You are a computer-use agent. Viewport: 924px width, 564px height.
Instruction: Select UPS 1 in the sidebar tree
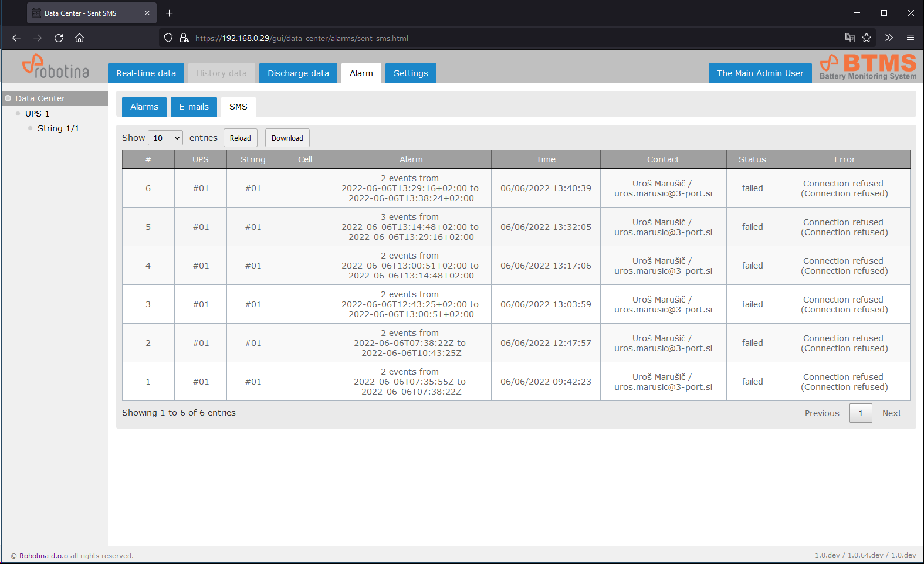[x=37, y=114]
